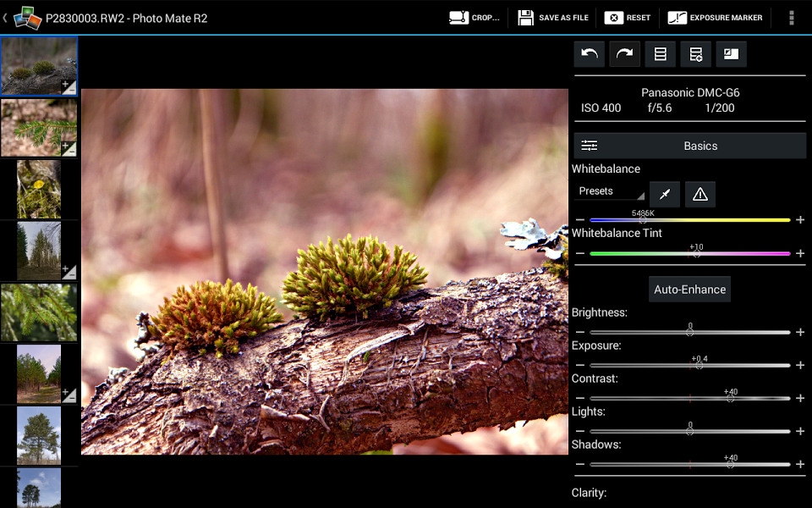Click the save preset list icon
This screenshot has width=812, height=508.
pos(695,54)
